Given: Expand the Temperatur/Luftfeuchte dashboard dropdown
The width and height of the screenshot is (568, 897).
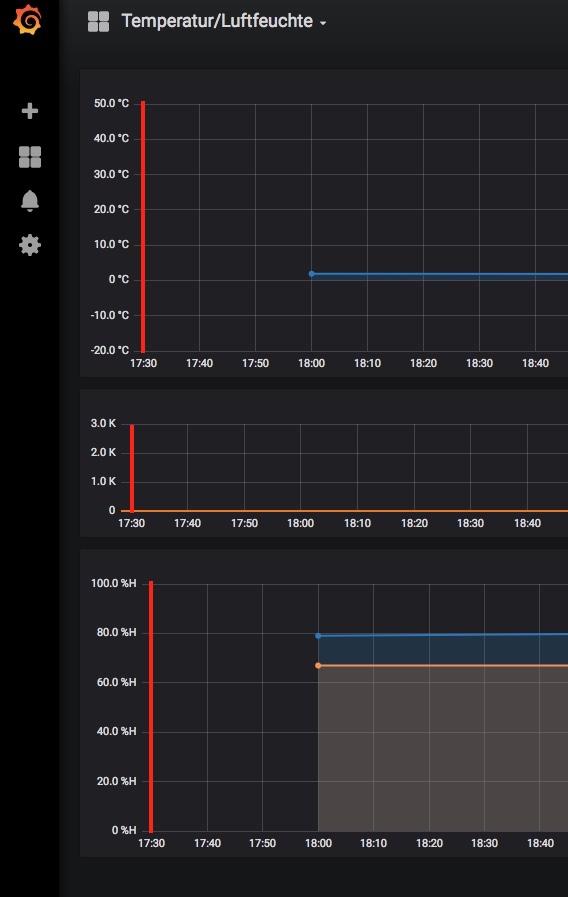Looking at the screenshot, I should [224, 22].
